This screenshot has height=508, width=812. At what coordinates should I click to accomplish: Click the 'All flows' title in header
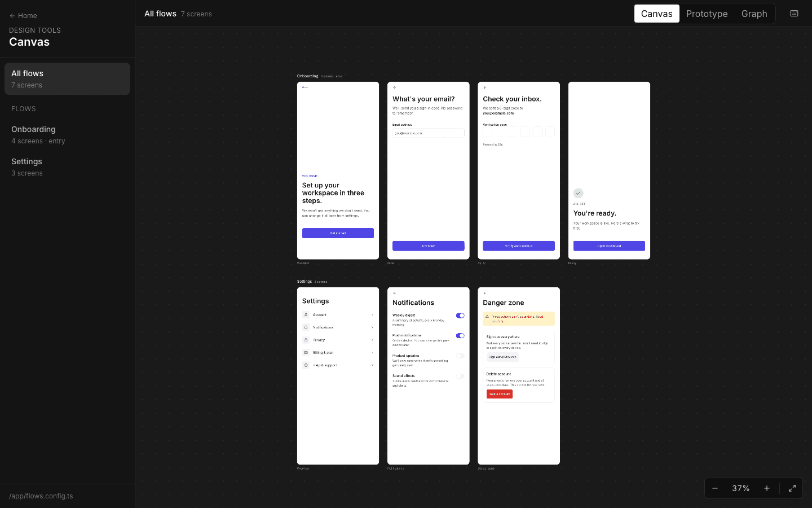pyautogui.click(x=160, y=14)
